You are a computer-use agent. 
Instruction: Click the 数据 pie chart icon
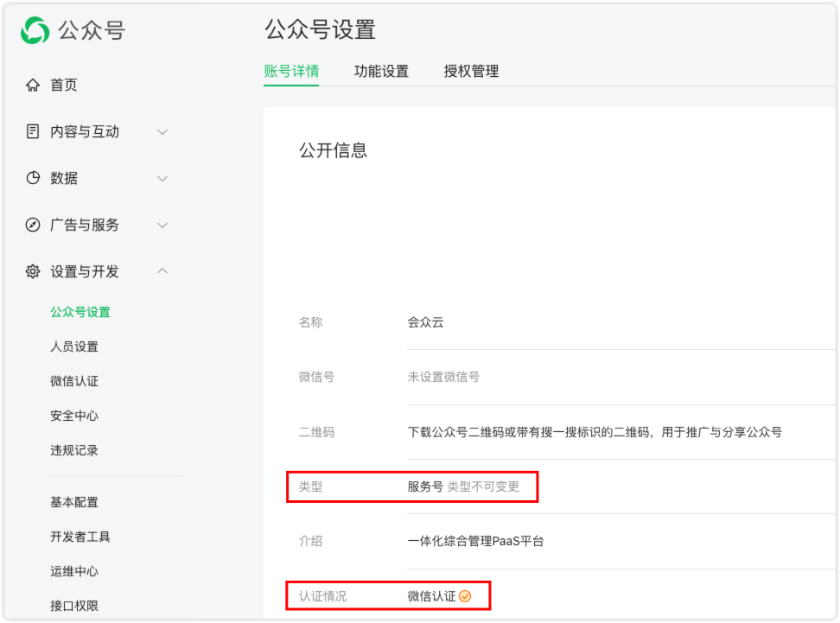point(33,178)
